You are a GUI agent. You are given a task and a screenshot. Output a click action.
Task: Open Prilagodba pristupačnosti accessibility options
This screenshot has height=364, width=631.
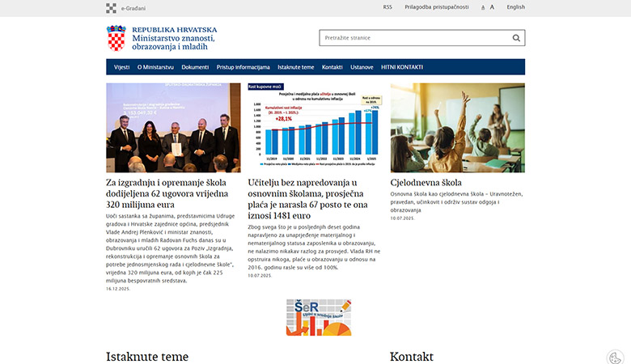tap(437, 7)
